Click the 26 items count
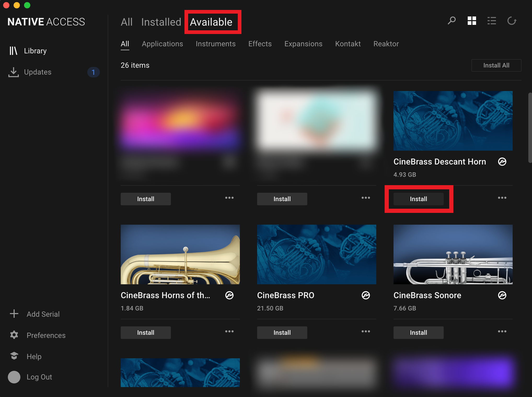The image size is (532, 397). [135, 65]
